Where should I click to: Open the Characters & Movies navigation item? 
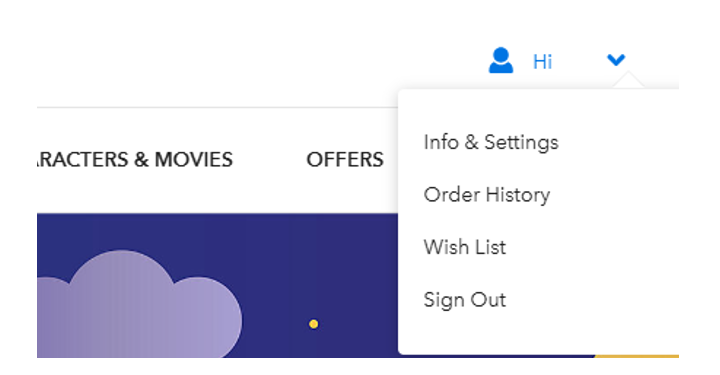pyautogui.click(x=135, y=160)
